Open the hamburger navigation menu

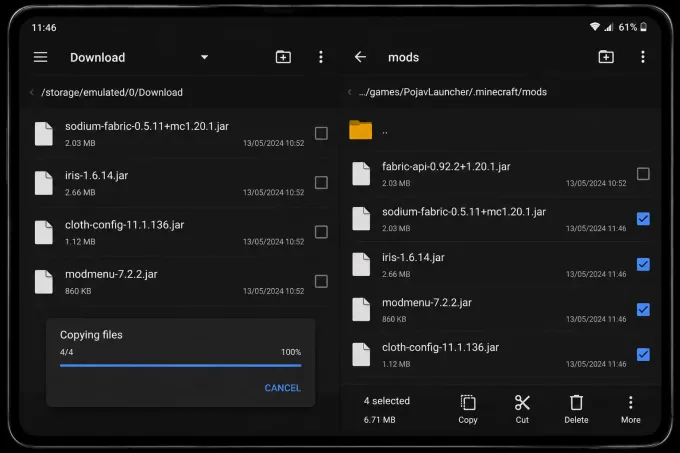[x=40, y=57]
